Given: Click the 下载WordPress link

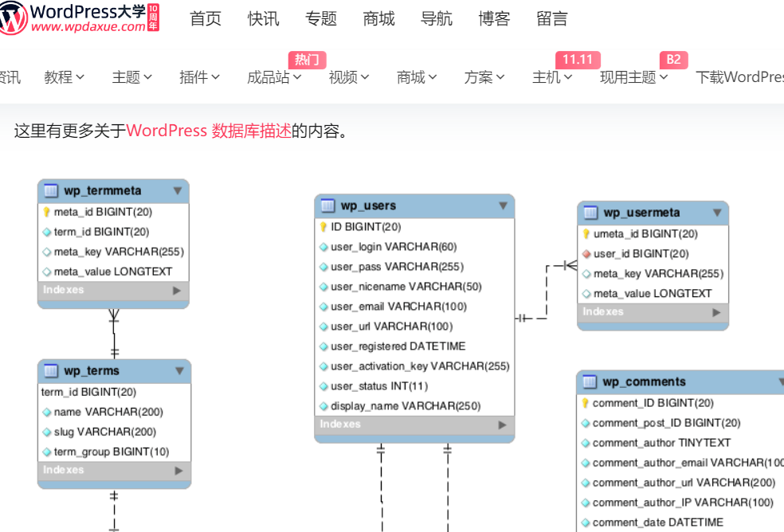Looking at the screenshot, I should click(x=740, y=77).
